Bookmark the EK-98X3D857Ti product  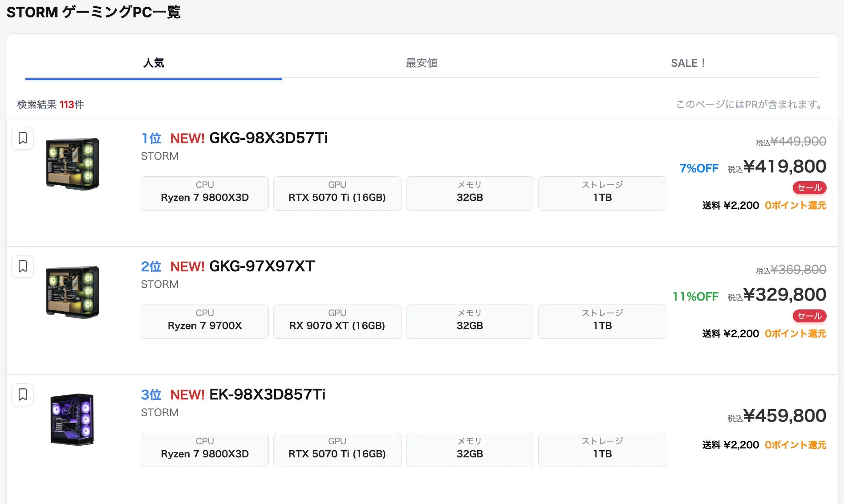pyautogui.click(x=23, y=394)
